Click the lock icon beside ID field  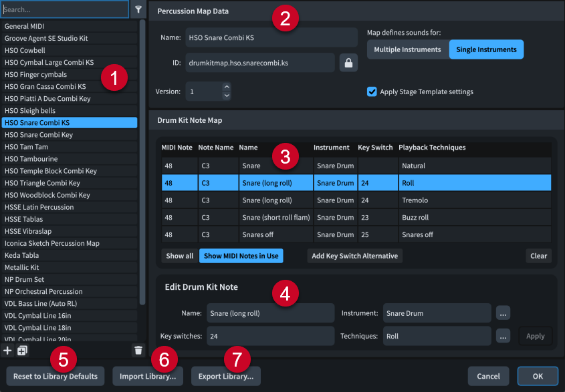click(348, 63)
